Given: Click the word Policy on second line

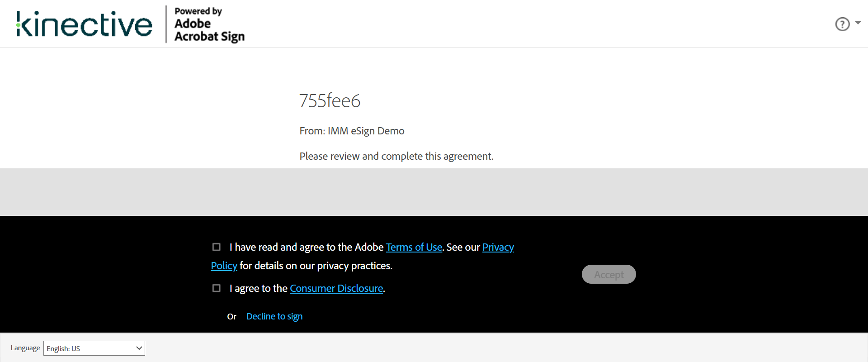Looking at the screenshot, I should click(224, 266).
